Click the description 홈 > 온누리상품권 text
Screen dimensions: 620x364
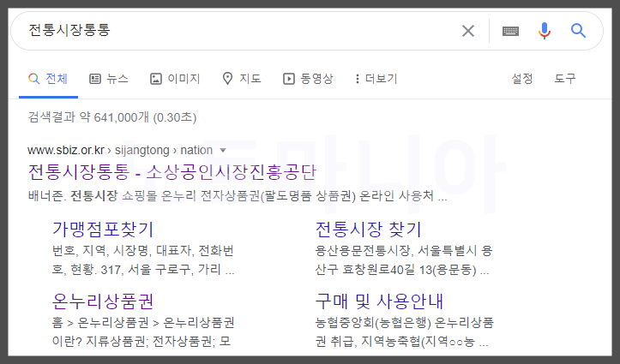143,332
